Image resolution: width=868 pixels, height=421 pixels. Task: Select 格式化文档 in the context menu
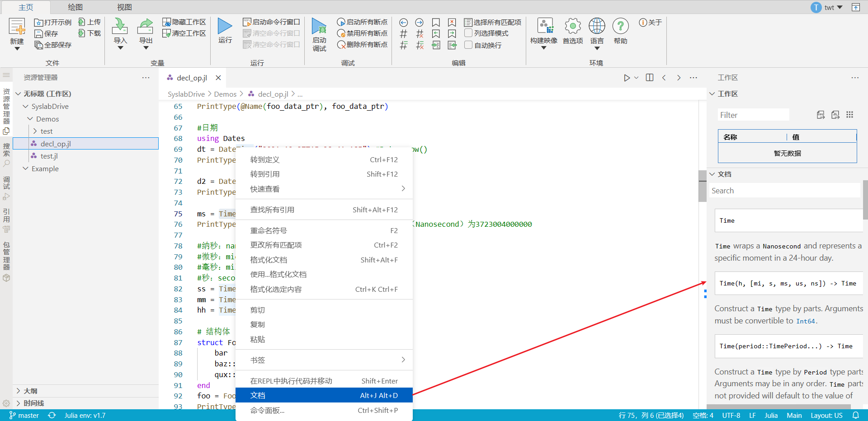coord(324,260)
